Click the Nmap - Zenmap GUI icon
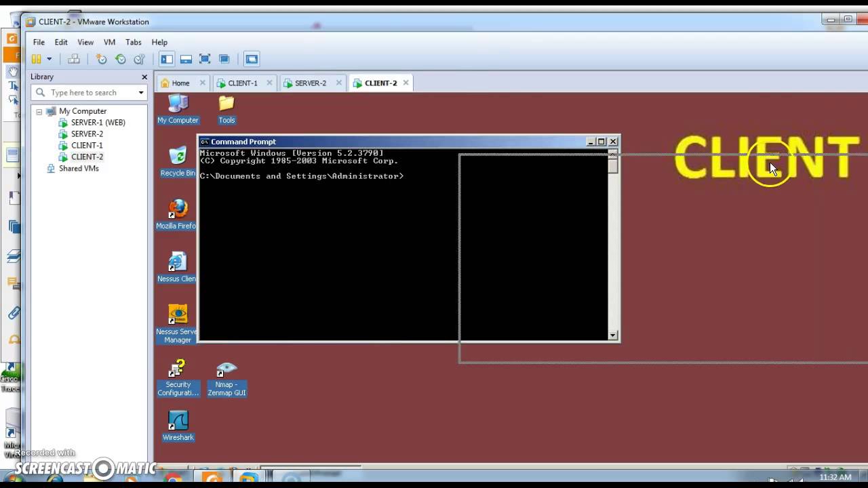The height and width of the screenshot is (488, 868). coord(226,378)
